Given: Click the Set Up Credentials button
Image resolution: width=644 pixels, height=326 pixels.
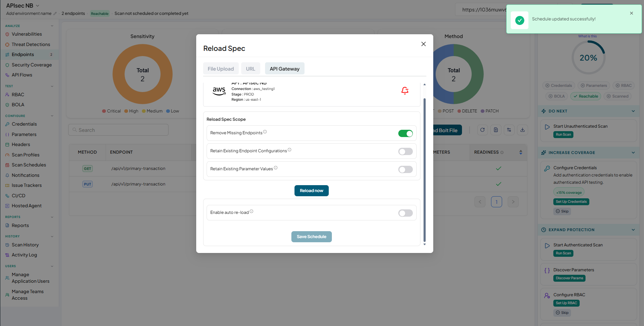Looking at the screenshot, I should click(x=571, y=202).
